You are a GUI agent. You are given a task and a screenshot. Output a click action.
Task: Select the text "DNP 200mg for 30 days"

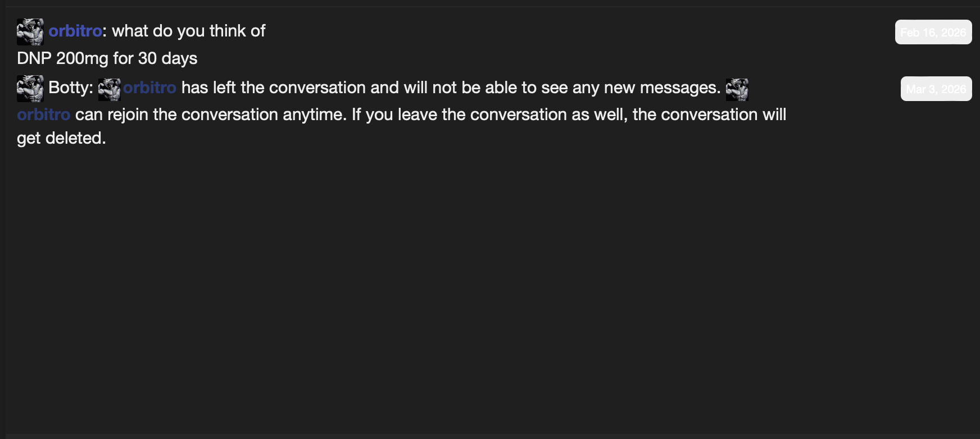point(106,58)
